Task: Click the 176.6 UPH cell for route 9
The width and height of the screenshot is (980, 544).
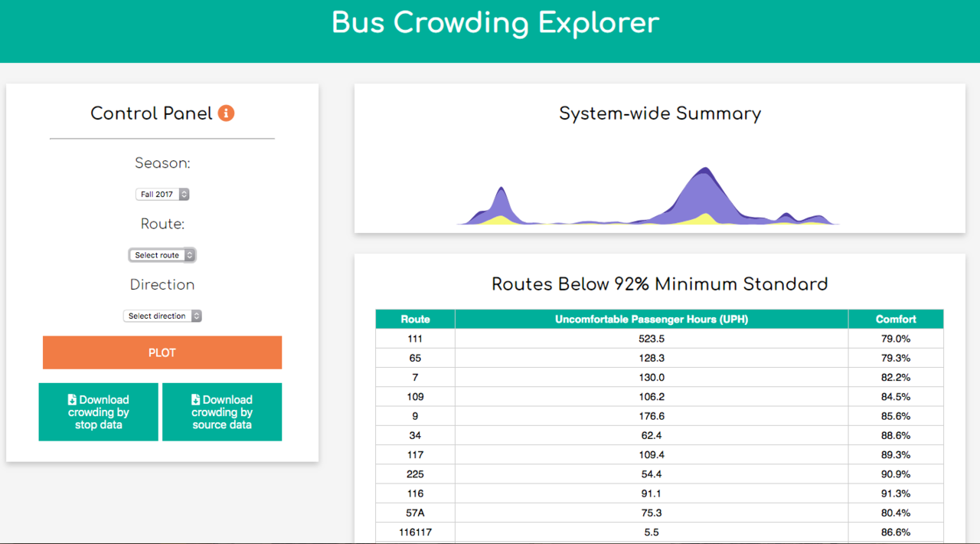Action: point(651,416)
